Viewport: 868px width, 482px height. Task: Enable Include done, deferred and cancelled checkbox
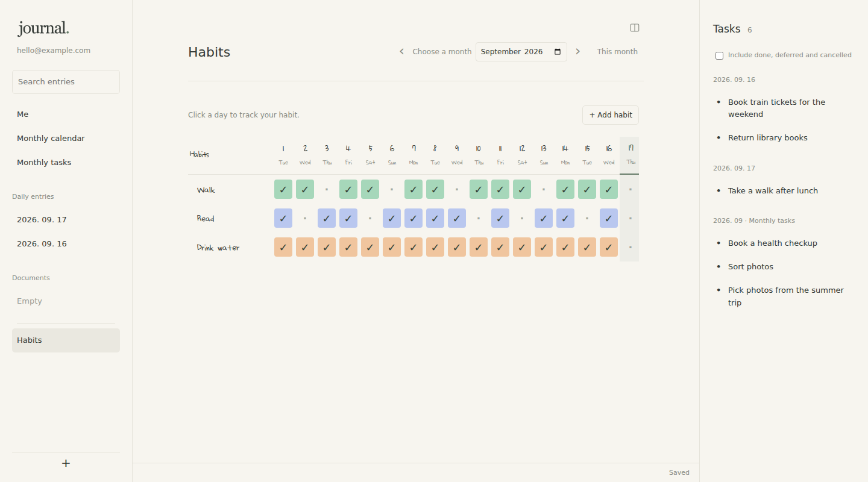719,55
